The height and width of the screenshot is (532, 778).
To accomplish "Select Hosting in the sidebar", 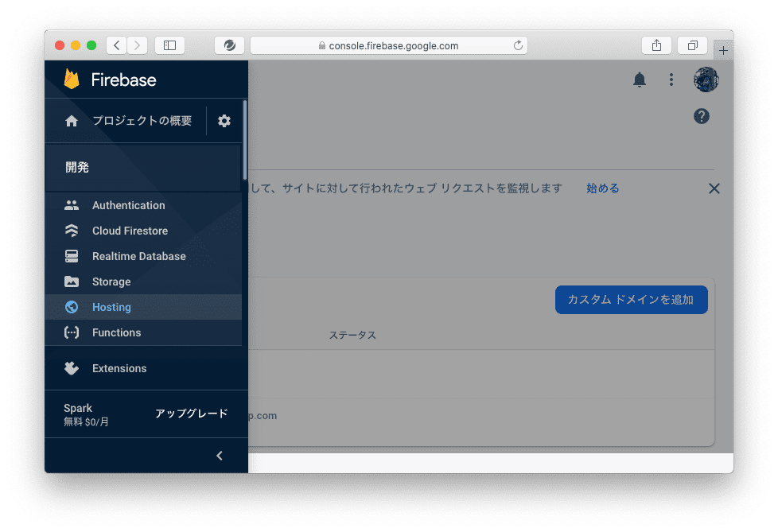I will (x=143, y=307).
